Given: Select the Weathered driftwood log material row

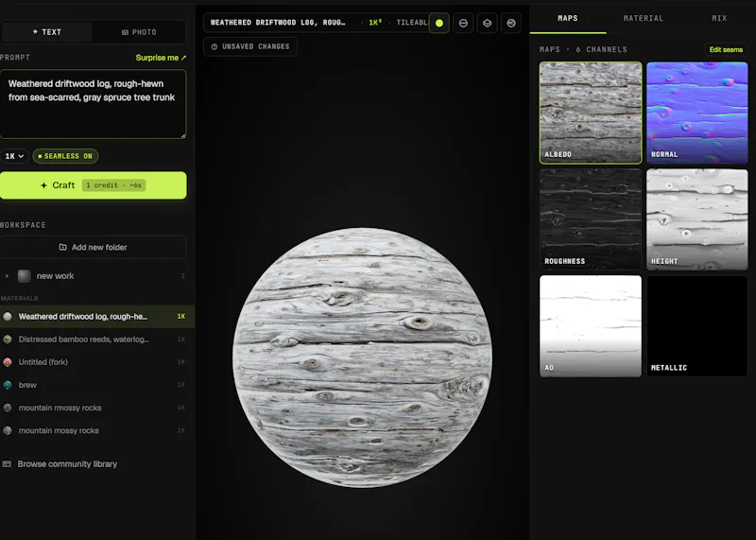Looking at the screenshot, I should tap(96, 316).
